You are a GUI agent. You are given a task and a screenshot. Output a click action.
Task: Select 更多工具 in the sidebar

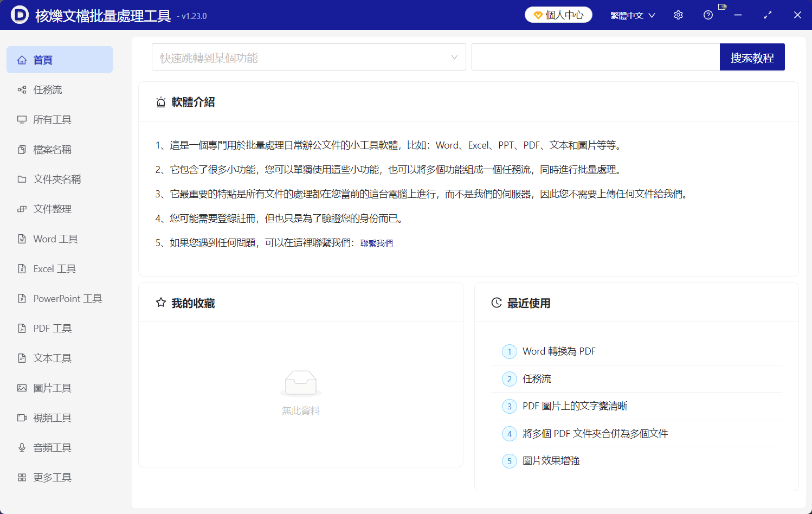click(60, 477)
